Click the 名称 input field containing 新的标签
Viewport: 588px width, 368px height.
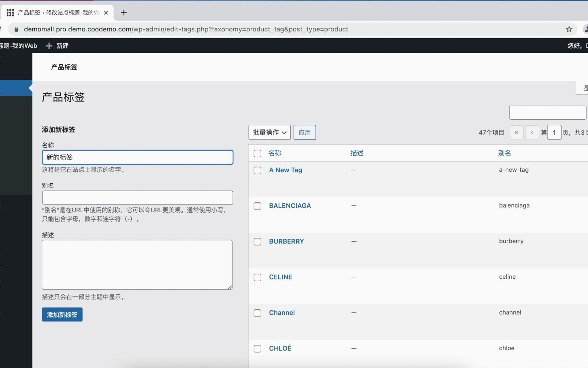(137, 157)
